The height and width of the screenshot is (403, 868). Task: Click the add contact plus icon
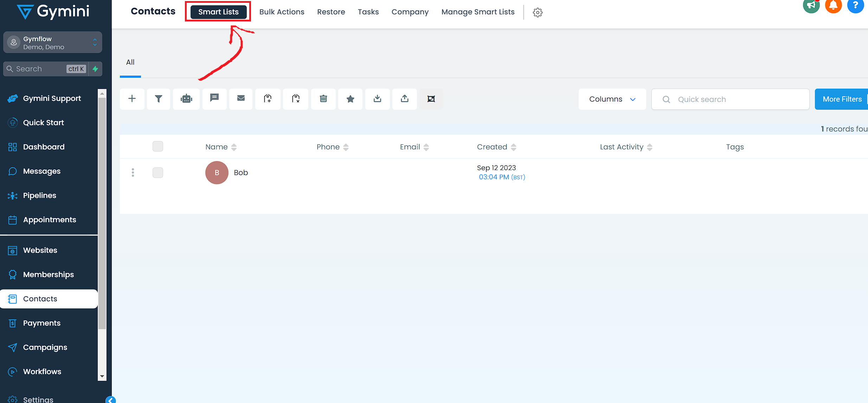coord(132,99)
